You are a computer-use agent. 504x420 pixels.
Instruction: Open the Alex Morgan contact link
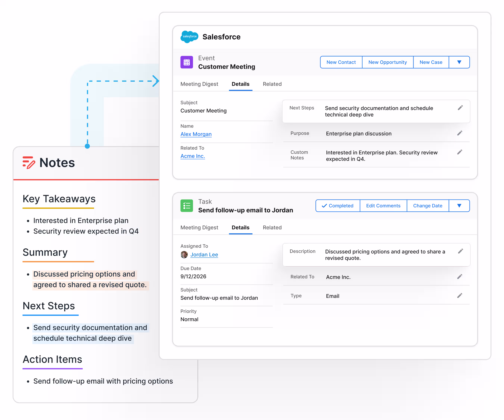point(196,134)
